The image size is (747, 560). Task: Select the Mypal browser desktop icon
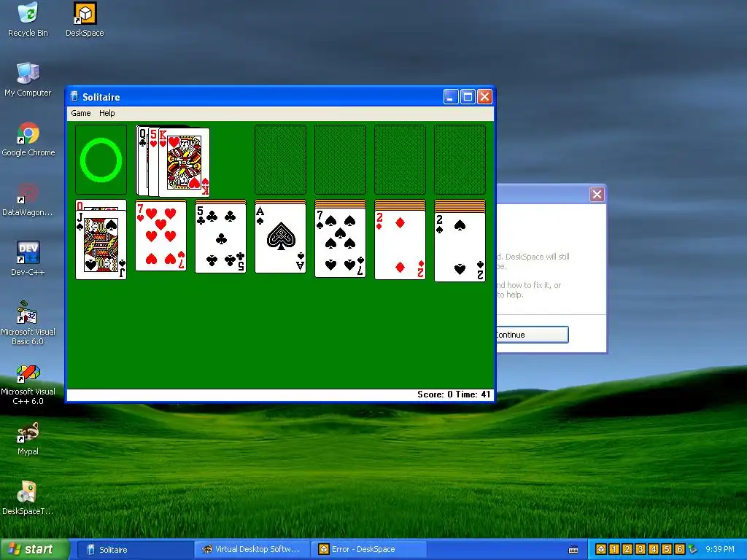click(28, 438)
